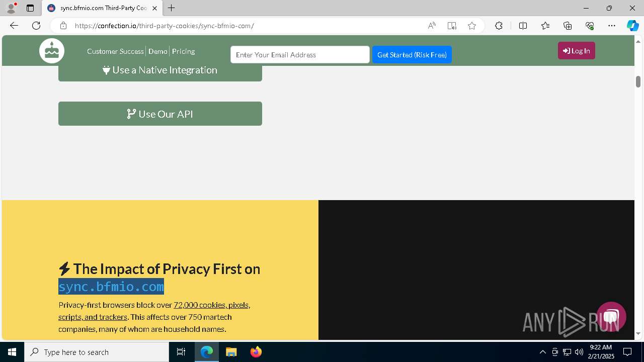Open Microsoft Edge from the taskbar

207,352
